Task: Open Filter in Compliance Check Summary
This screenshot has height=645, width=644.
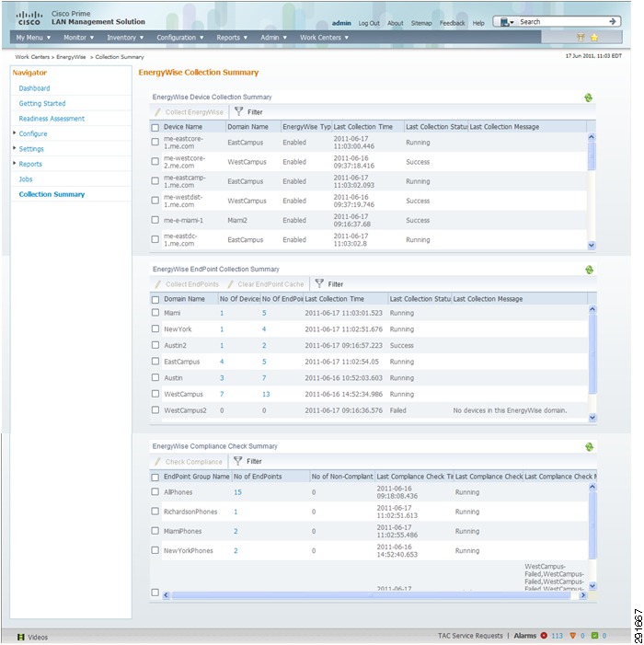Action: click(247, 461)
